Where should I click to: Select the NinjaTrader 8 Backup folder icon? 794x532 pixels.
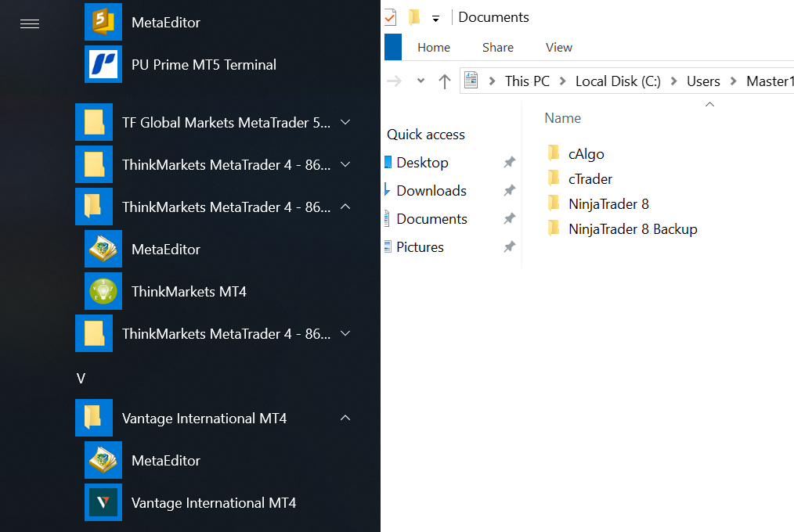(554, 228)
